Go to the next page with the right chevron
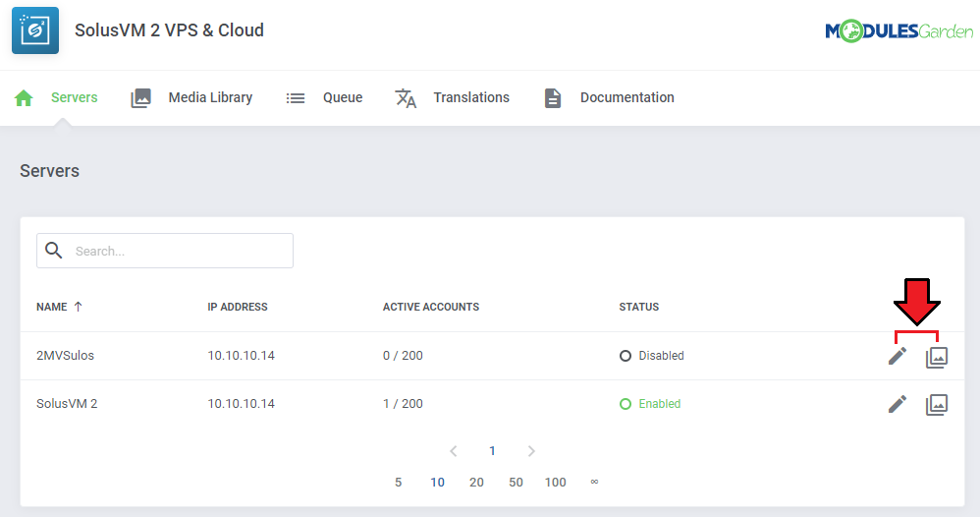This screenshot has height=517, width=980. 531,451
